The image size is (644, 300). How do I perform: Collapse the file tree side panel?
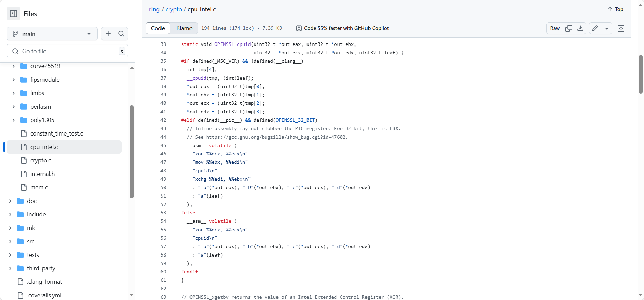tap(13, 14)
